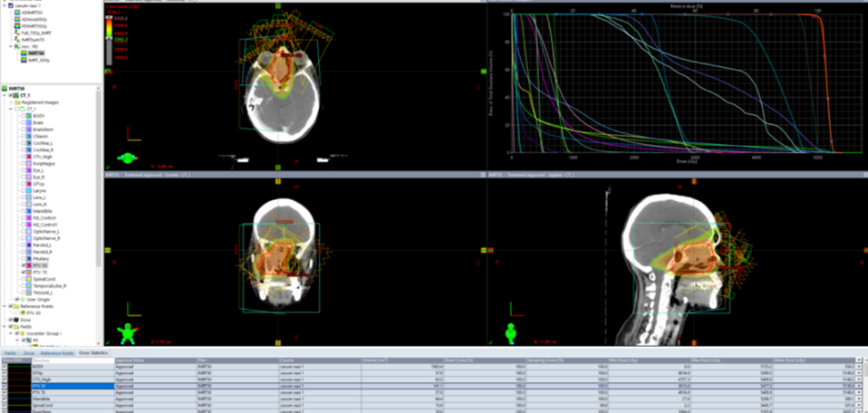Sort by the Course column header
Image resolution: width=868 pixels, height=413 pixels.
click(320, 360)
